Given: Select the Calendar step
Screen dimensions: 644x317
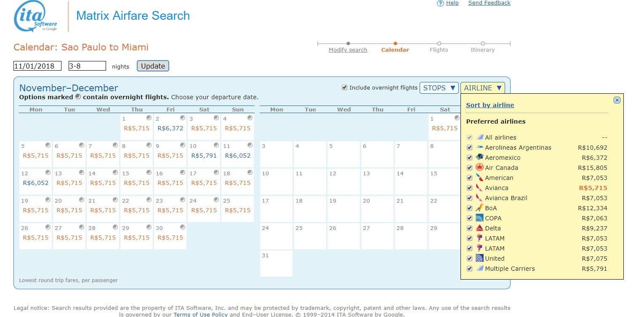Looking at the screenshot, I should point(395,50).
